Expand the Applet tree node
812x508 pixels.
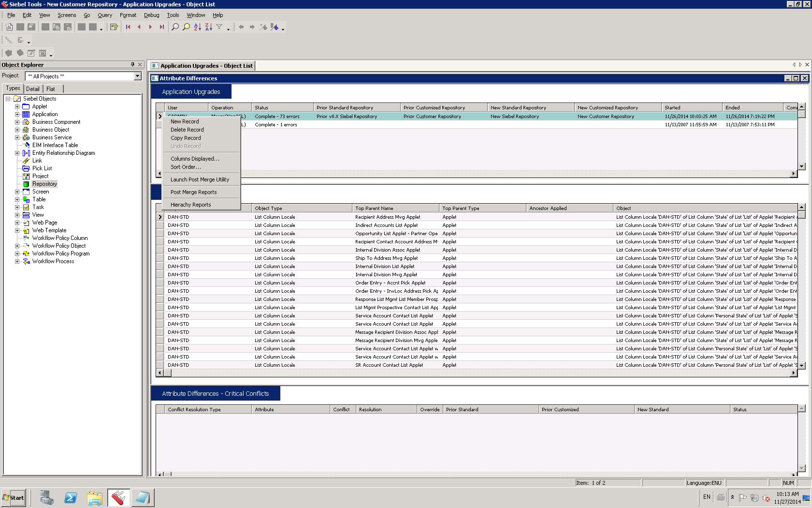pos(17,106)
